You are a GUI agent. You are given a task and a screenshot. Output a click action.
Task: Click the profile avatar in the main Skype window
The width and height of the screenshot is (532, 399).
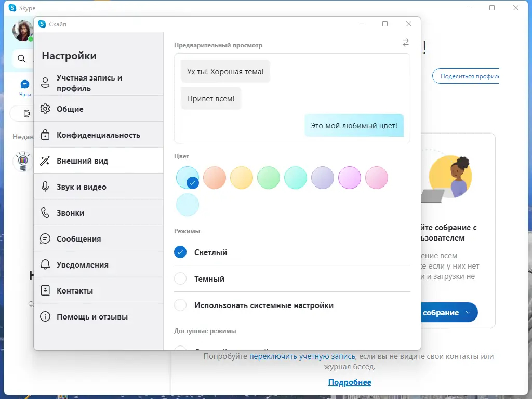coord(23,31)
